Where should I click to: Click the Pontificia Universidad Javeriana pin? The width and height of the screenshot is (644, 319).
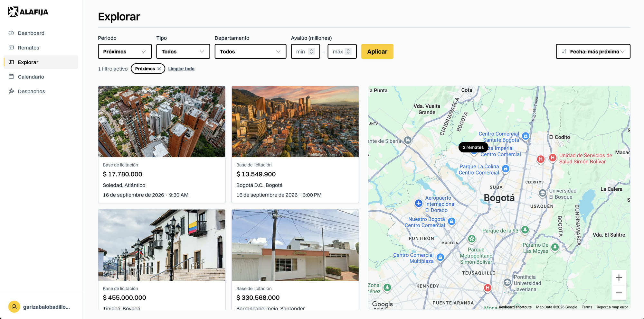[x=507, y=282]
